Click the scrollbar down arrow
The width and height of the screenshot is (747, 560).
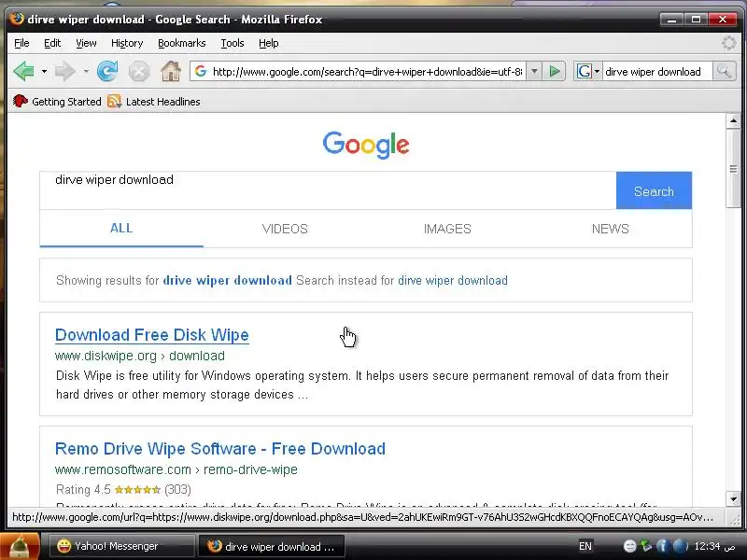pos(734,499)
